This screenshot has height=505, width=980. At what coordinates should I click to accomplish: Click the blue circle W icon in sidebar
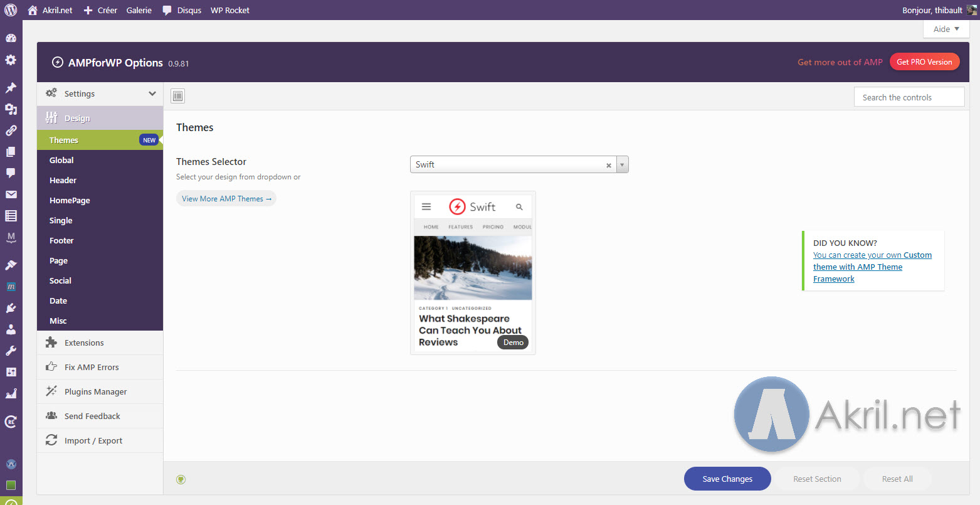pos(11,464)
